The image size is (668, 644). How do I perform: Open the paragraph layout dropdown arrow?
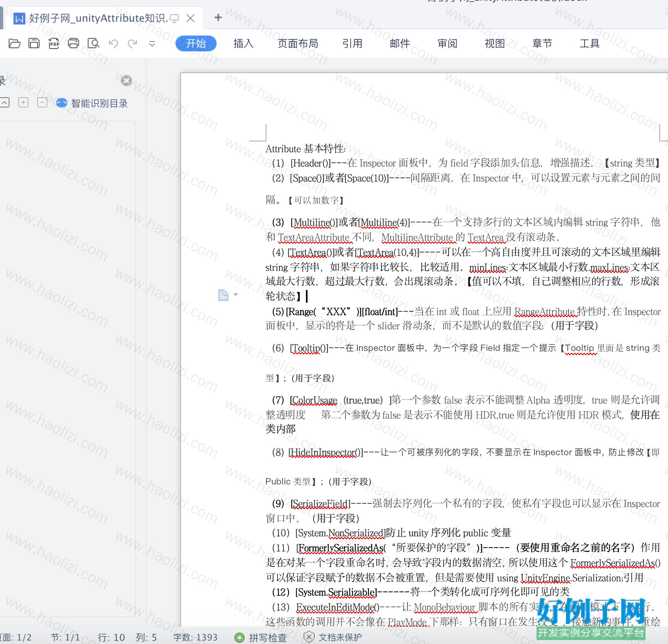click(236, 295)
